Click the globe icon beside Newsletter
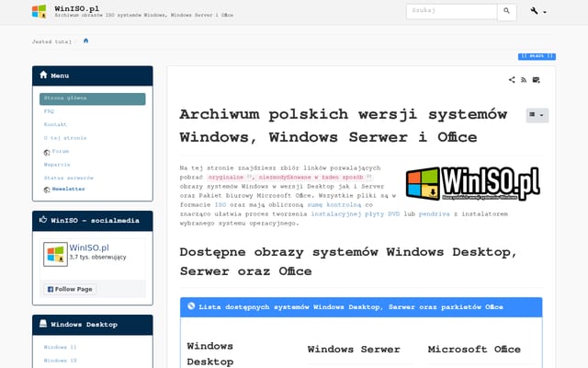The width and height of the screenshot is (588, 368). [47, 190]
